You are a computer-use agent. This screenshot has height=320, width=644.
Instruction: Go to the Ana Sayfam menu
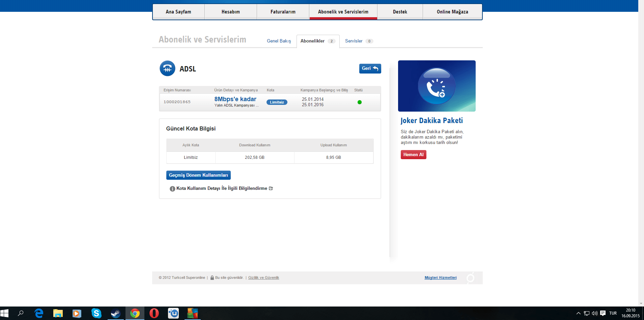(178, 12)
